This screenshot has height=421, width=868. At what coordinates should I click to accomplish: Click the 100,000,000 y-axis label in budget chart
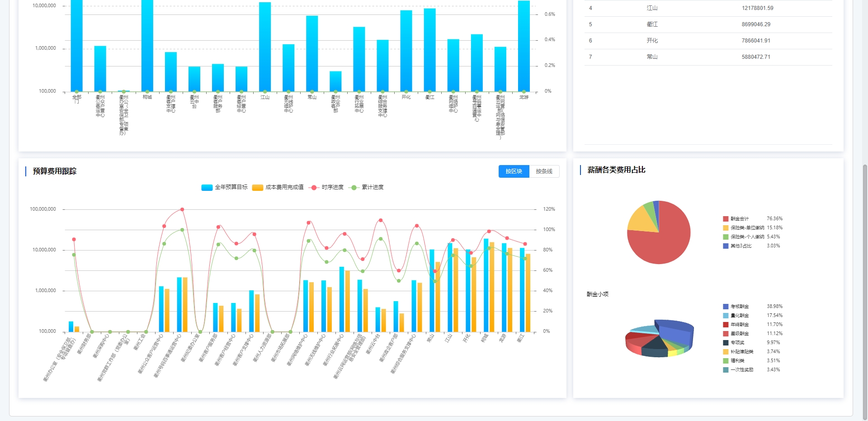[x=43, y=209]
